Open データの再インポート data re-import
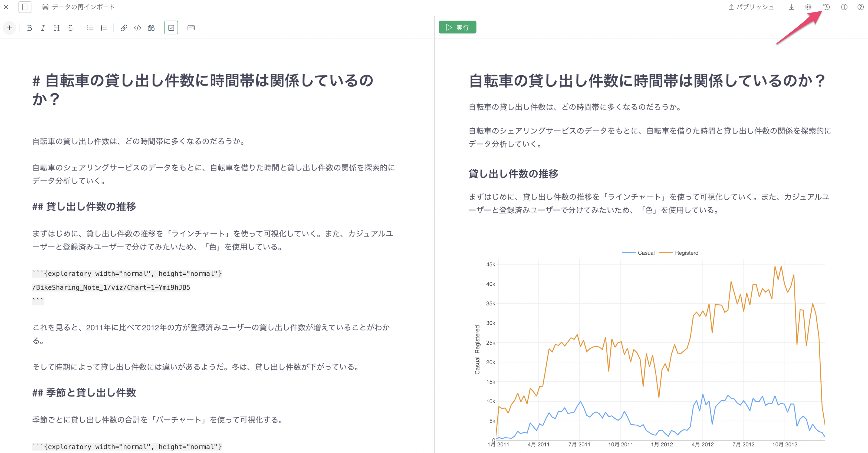Screen dimensions: 868x453 click(78, 7)
